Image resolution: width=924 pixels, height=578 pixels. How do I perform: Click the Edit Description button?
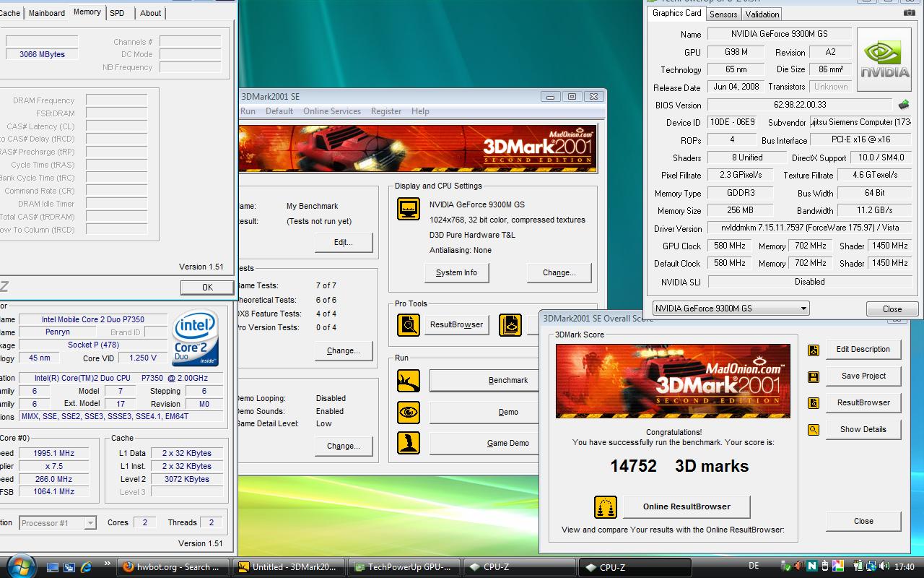[863, 350]
